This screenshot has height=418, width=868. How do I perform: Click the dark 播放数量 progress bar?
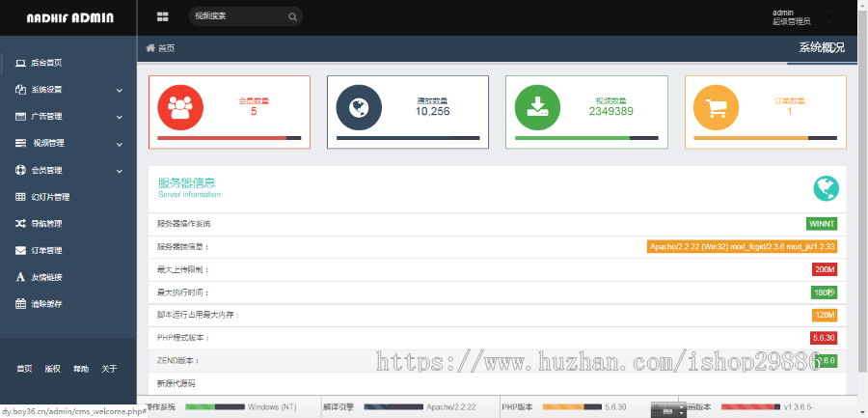click(408, 137)
